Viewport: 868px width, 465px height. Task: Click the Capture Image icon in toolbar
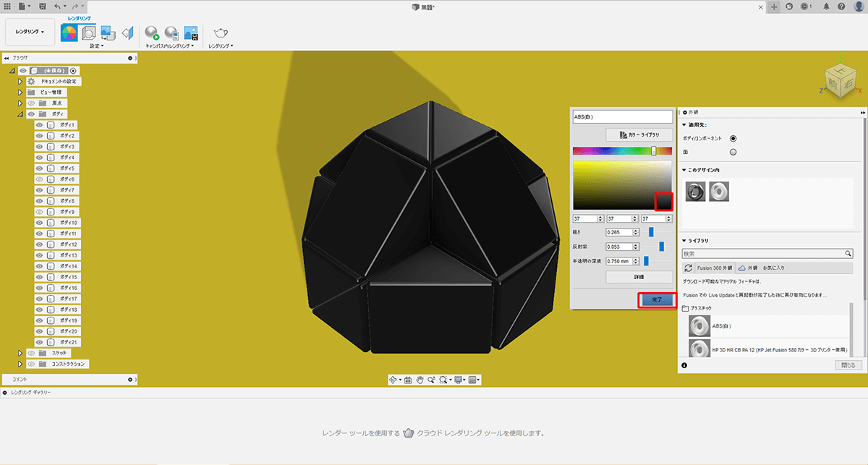pyautogui.click(x=191, y=33)
